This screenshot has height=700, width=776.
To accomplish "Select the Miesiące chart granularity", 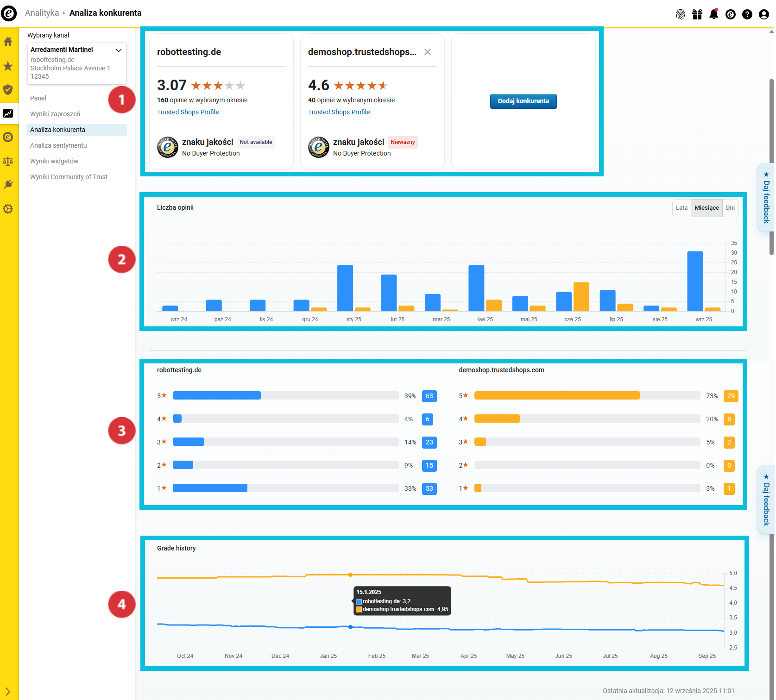I will pos(707,208).
